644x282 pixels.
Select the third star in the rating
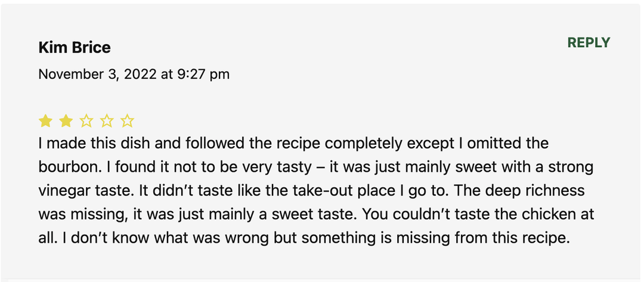point(86,122)
